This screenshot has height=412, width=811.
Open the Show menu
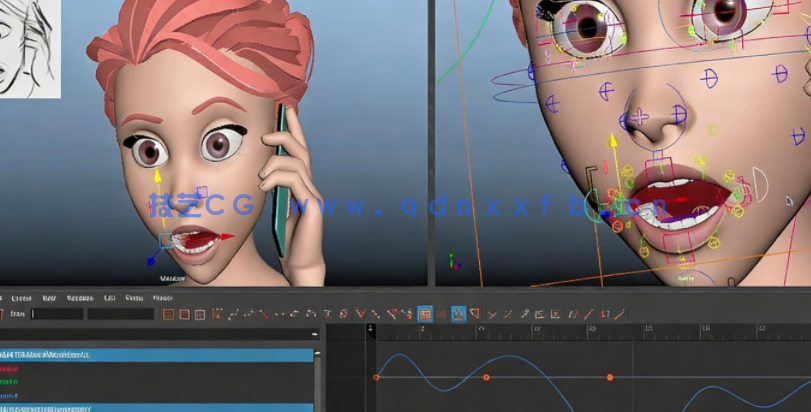(x=134, y=298)
